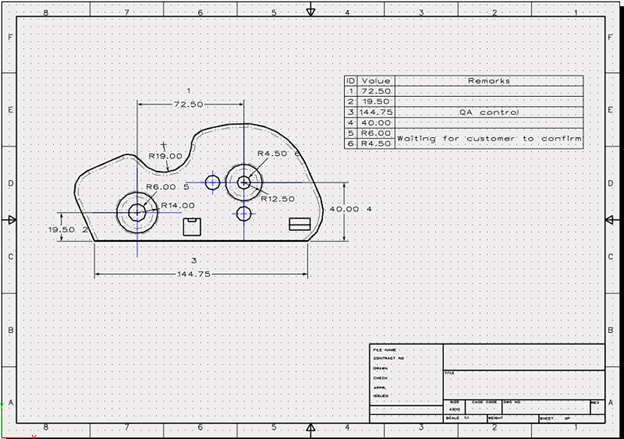The width and height of the screenshot is (624, 439).
Task: Select the 72.50 value cell in the table
Action: [x=376, y=91]
